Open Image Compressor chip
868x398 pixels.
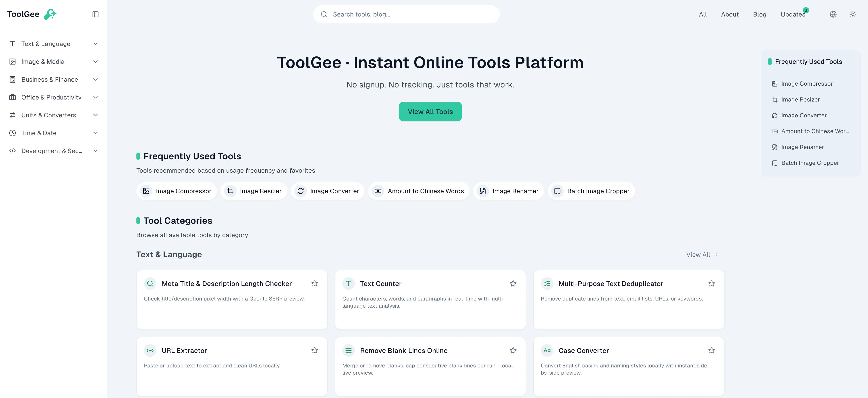pos(176,191)
